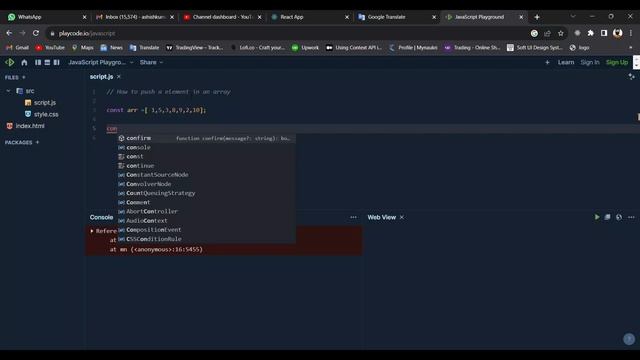This screenshot has width=640, height=360.
Task: Choose AudioContext suggestion
Action: tap(206, 221)
